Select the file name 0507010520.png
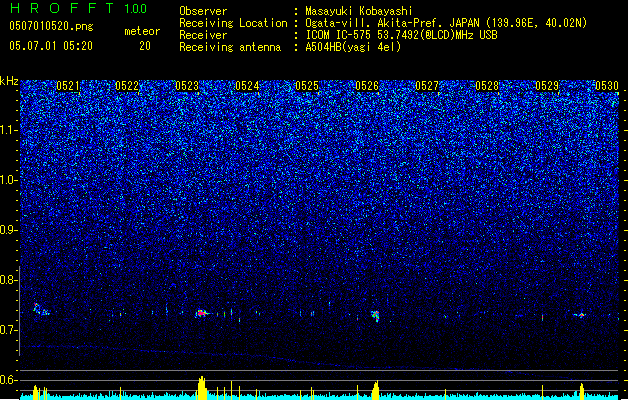Screen dimensions: 629x400 51,26
